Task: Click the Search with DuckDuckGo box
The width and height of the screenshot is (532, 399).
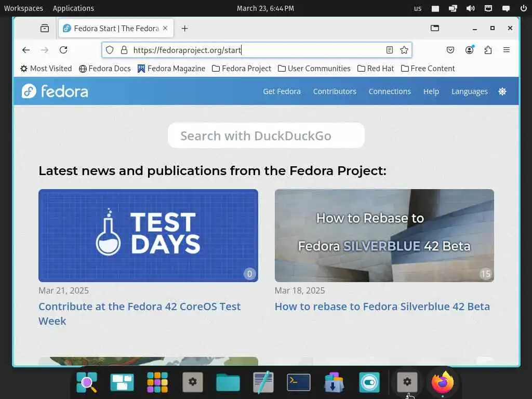Action: pyautogui.click(x=266, y=136)
